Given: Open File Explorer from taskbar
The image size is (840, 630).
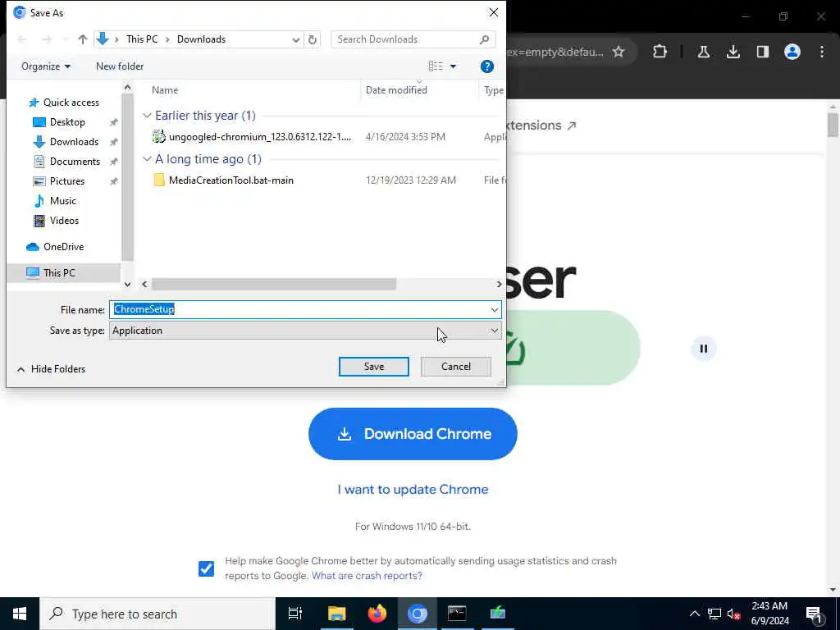Looking at the screenshot, I should (x=336, y=614).
